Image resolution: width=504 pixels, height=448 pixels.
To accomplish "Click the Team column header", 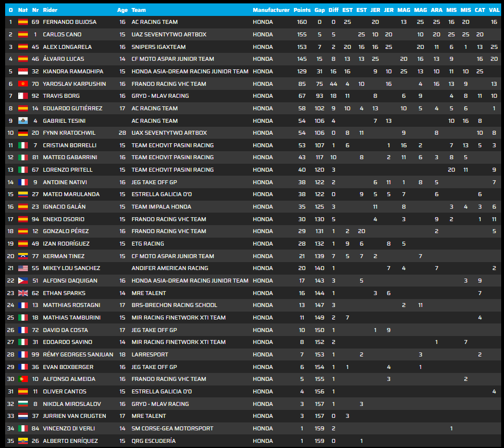I will click(x=139, y=10).
